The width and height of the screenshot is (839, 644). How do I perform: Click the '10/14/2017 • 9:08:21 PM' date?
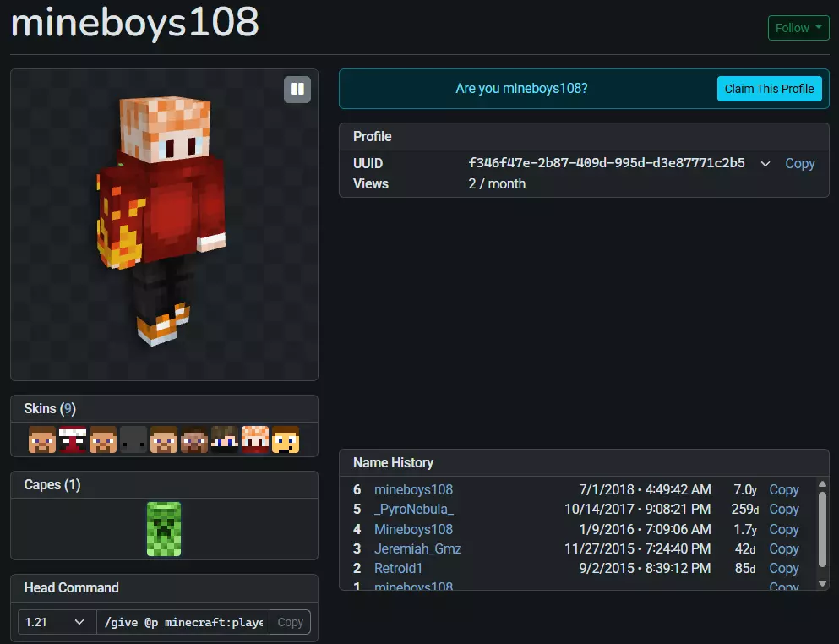click(x=637, y=509)
